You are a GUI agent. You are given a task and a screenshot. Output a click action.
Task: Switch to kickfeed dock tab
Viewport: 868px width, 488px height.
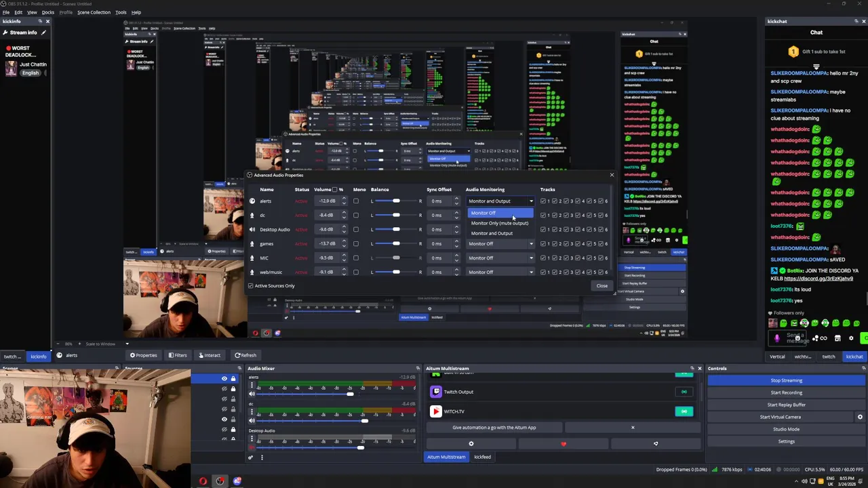click(482, 457)
